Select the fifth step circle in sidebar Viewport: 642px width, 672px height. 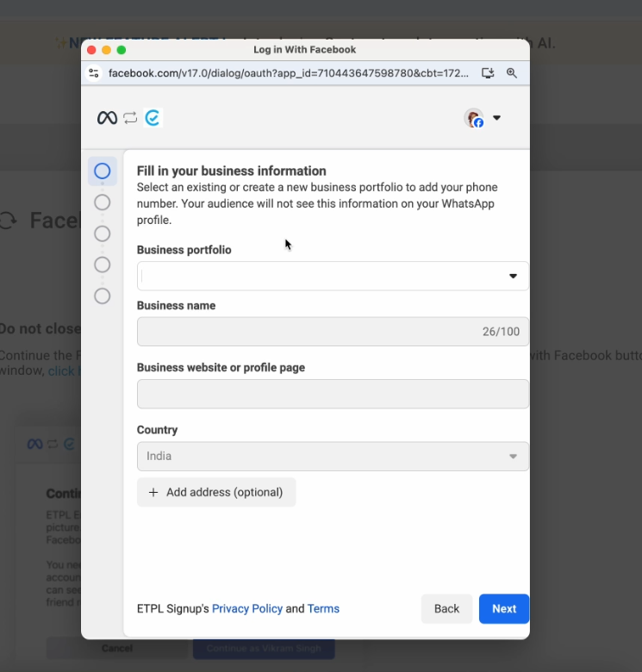tap(102, 296)
